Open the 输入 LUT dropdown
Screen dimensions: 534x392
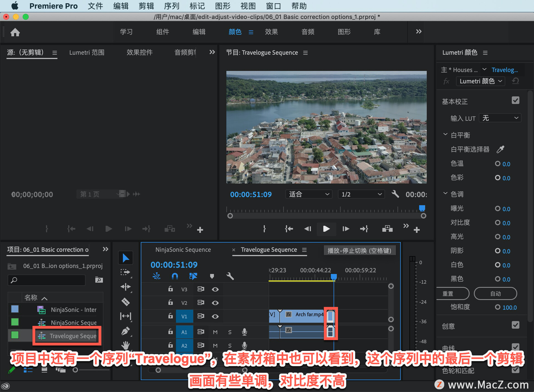(500, 118)
